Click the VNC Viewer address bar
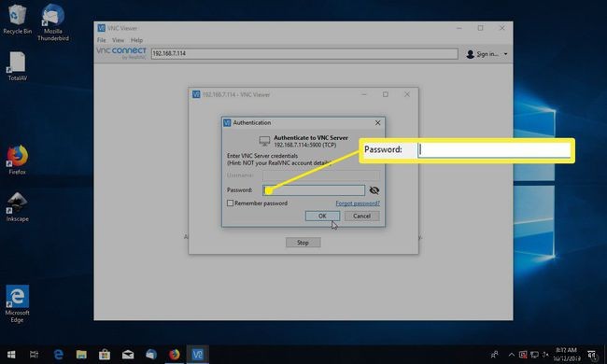 coord(304,53)
